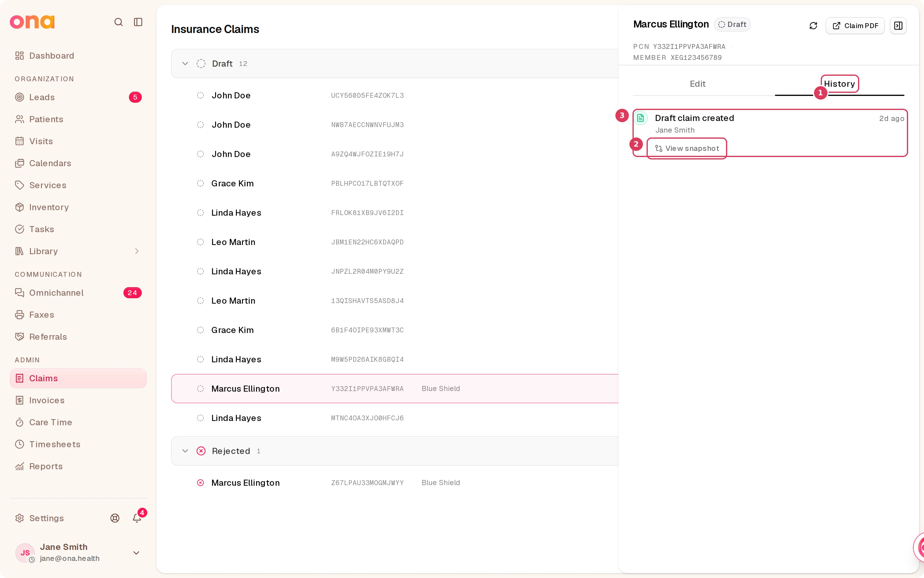Select Leo Martin claim JBM1EN22HC6XDAQPD
This screenshot has height=578, width=924.
[x=395, y=242]
